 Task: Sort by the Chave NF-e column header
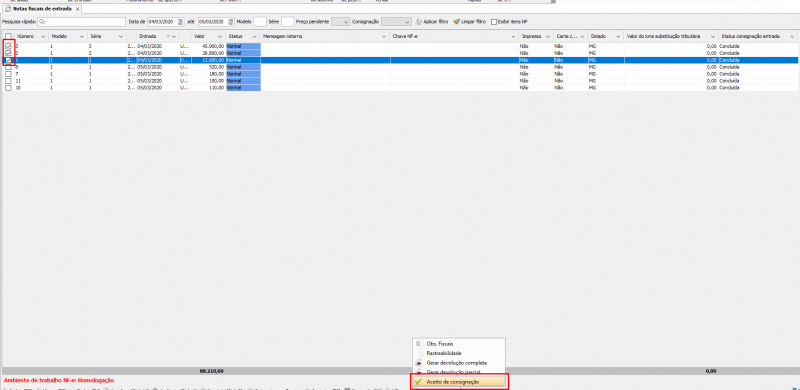click(453, 36)
